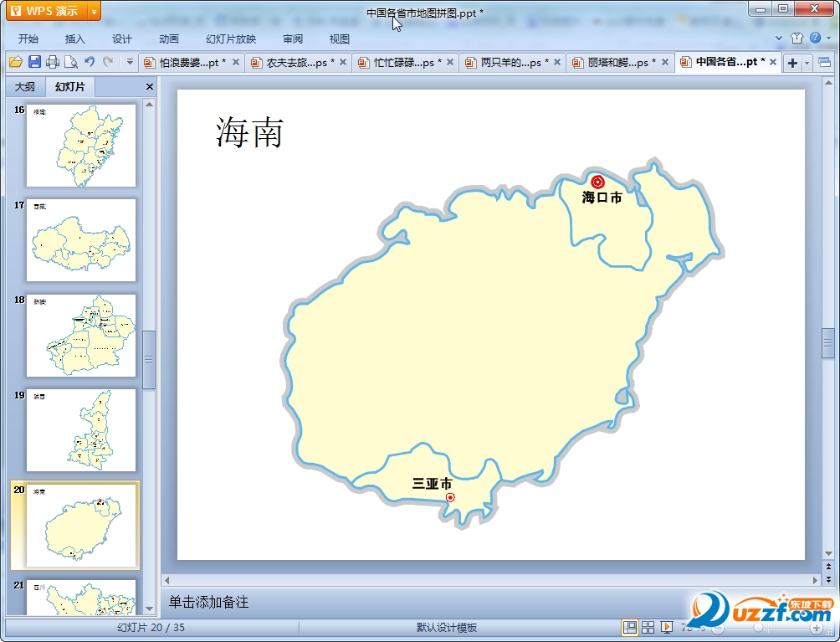The width and height of the screenshot is (840, 642).
Task: Open print preview icon
Action: tap(71, 62)
